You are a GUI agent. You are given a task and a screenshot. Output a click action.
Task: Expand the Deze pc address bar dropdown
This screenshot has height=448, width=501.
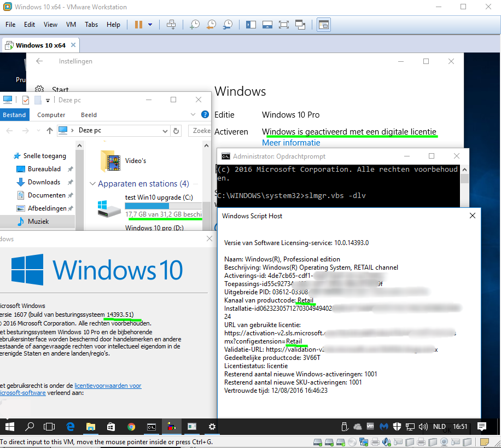[165, 131]
